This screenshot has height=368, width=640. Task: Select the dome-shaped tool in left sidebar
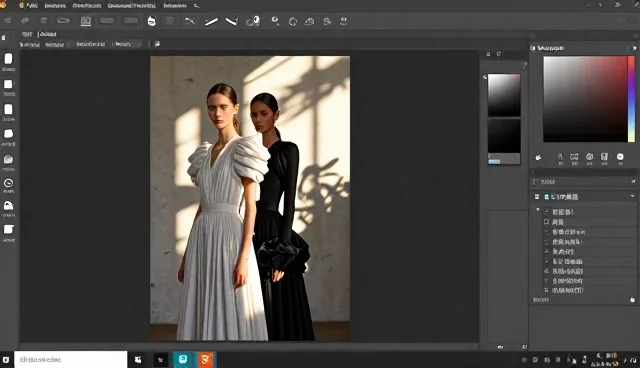pyautogui.click(x=9, y=206)
